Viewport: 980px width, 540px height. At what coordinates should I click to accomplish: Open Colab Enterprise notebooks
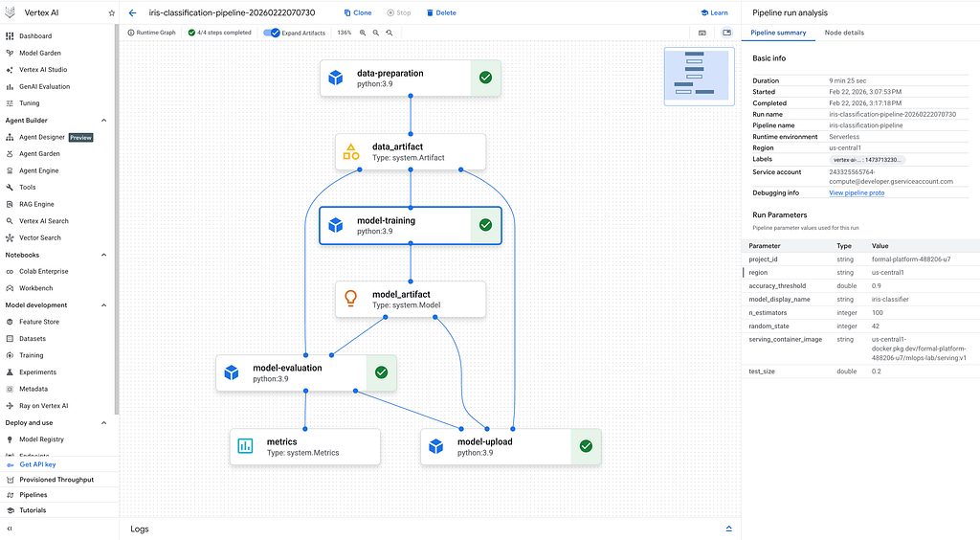[44, 272]
